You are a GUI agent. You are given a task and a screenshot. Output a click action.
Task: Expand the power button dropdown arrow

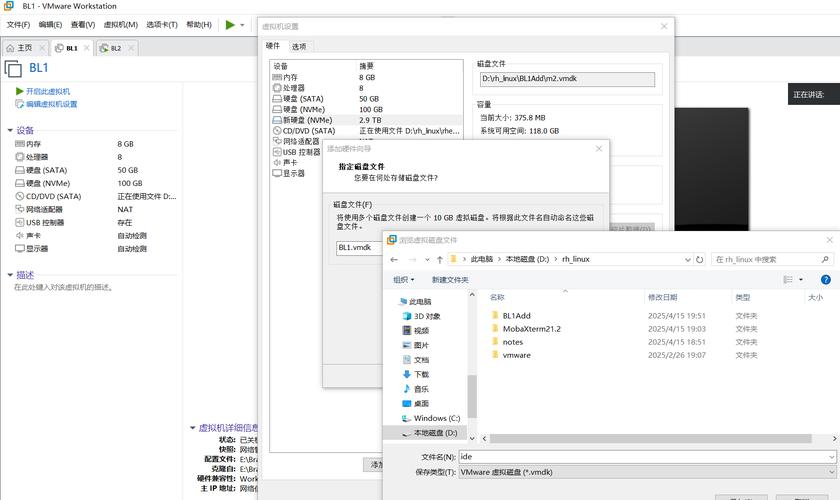[x=243, y=24]
